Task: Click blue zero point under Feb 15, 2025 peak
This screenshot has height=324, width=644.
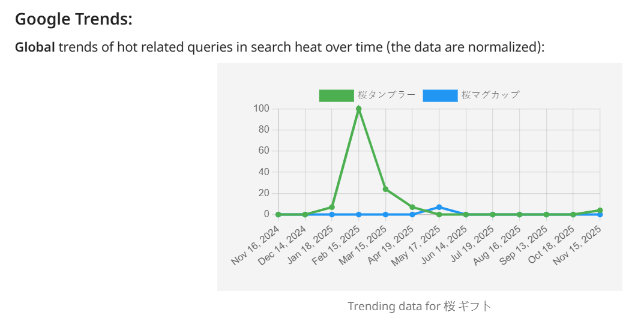Action: [x=358, y=214]
